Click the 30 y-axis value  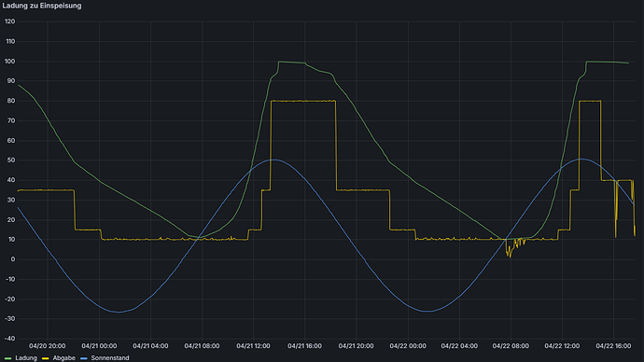coord(11,201)
